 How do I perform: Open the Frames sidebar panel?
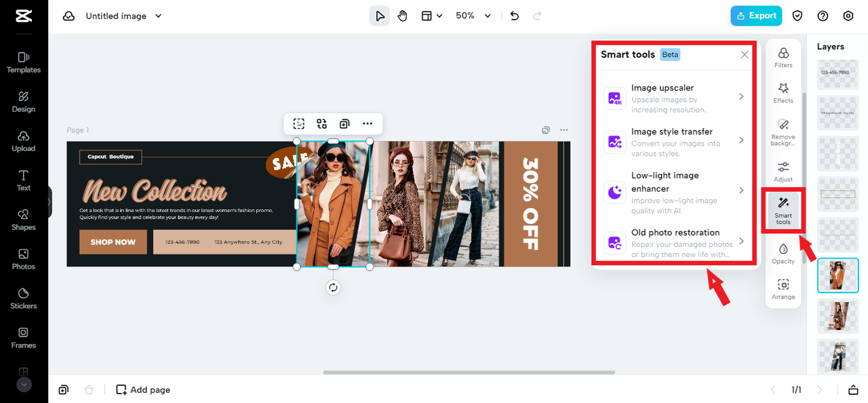[24, 337]
